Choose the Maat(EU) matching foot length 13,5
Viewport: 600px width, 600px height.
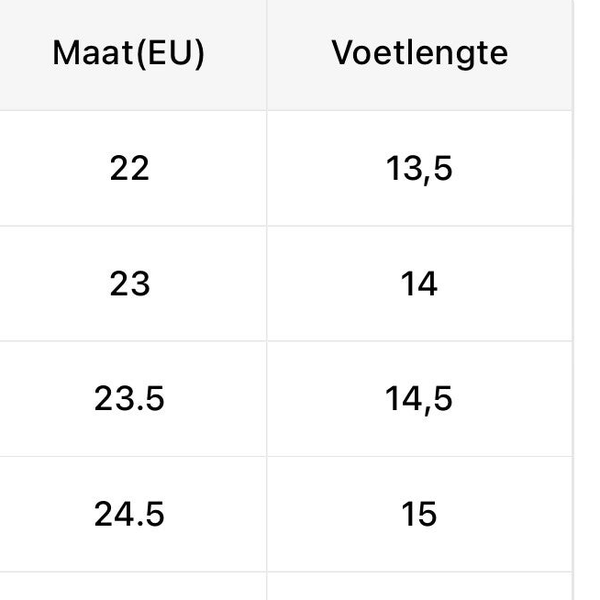[129, 168]
